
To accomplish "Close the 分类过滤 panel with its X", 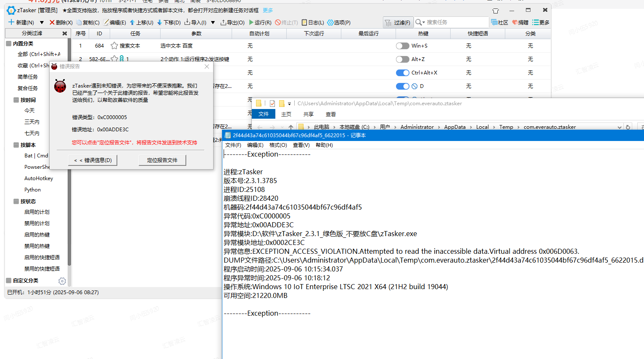I will click(x=65, y=33).
